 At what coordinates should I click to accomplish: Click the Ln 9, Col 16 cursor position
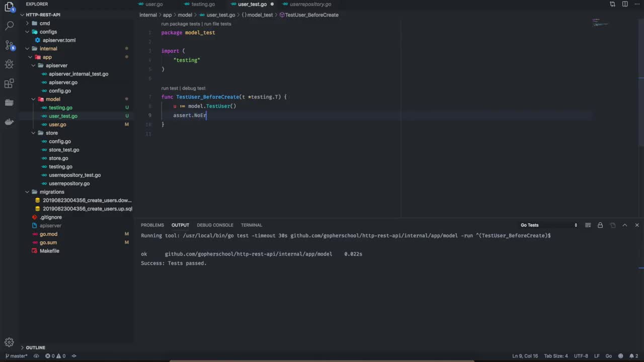click(526, 356)
